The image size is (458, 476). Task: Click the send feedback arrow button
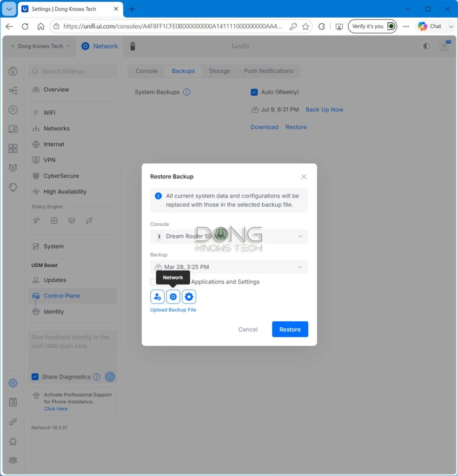(x=110, y=377)
